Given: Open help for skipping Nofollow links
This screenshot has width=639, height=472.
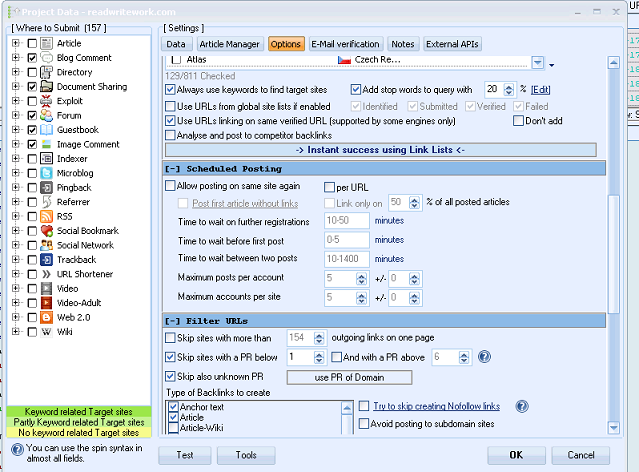Looking at the screenshot, I should click(522, 406).
